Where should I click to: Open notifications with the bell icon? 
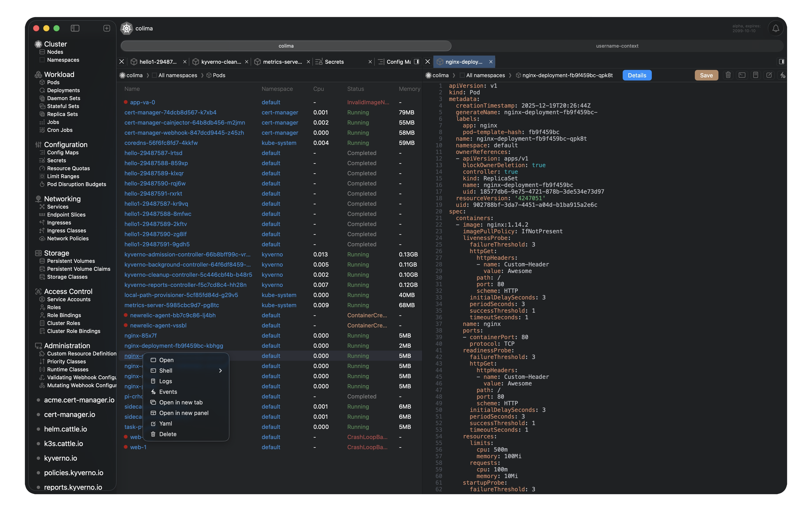776,28
